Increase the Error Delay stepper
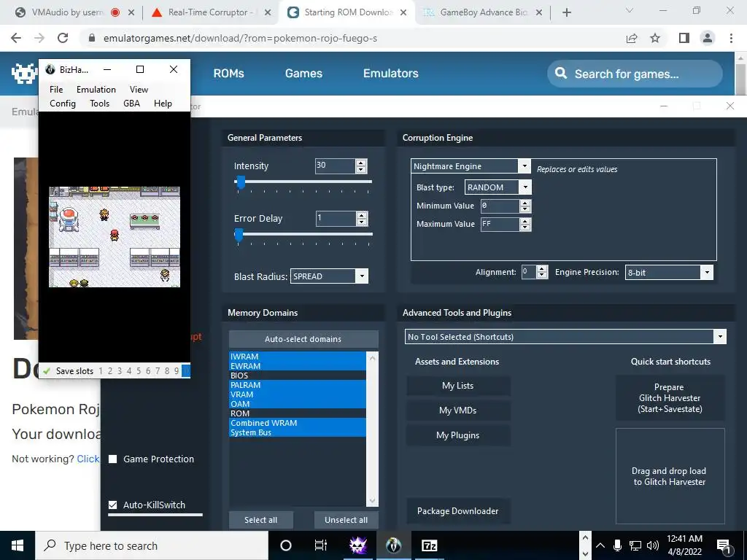The height and width of the screenshot is (560, 747). (x=362, y=215)
